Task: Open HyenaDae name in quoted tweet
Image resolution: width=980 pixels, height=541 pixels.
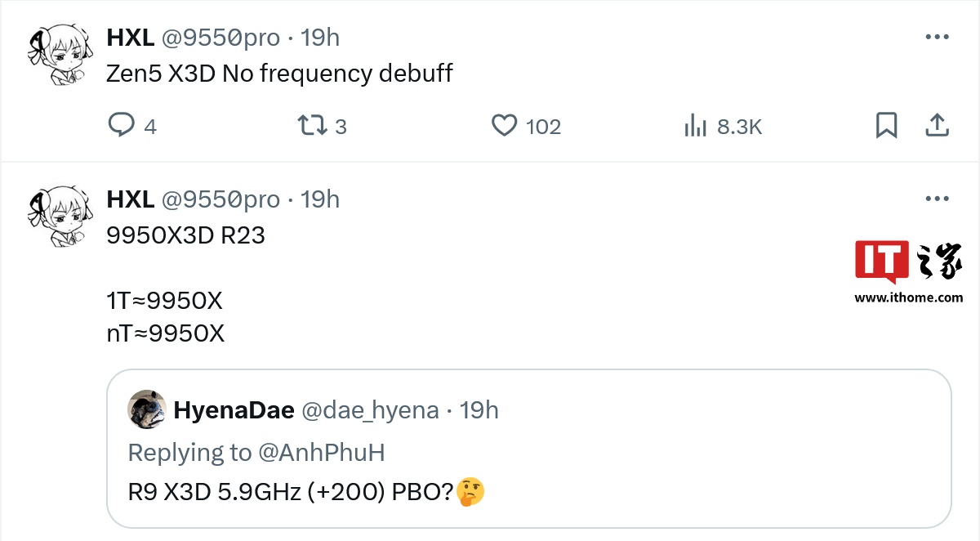Action: pos(234,409)
